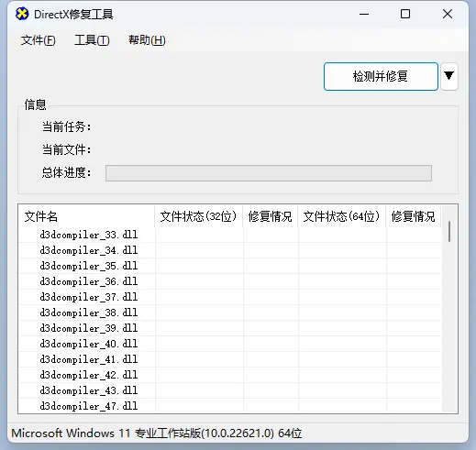Click the 修复情况 header after 64位 column
The image size is (476, 450).
coord(414,216)
